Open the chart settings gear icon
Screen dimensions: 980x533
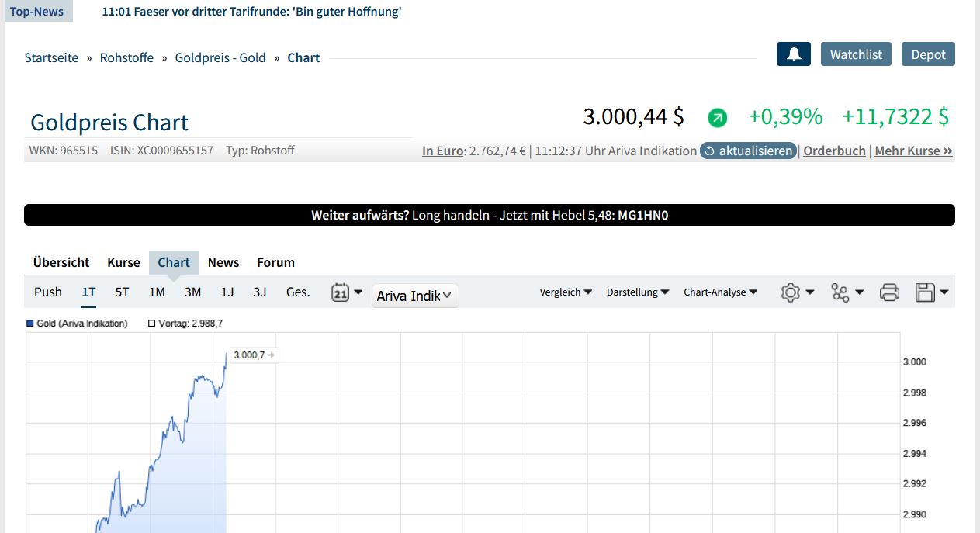[x=791, y=292]
